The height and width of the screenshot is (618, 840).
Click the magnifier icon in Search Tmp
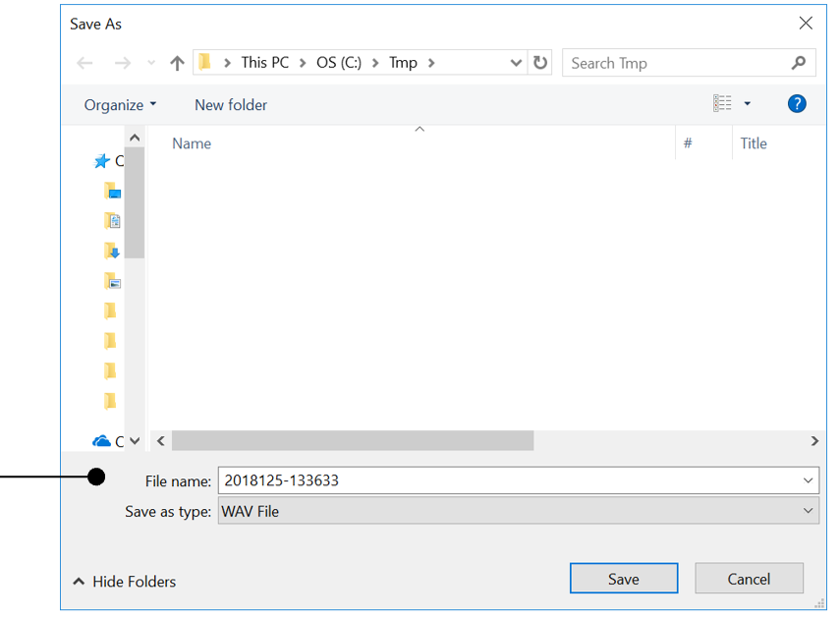pyautogui.click(x=799, y=63)
